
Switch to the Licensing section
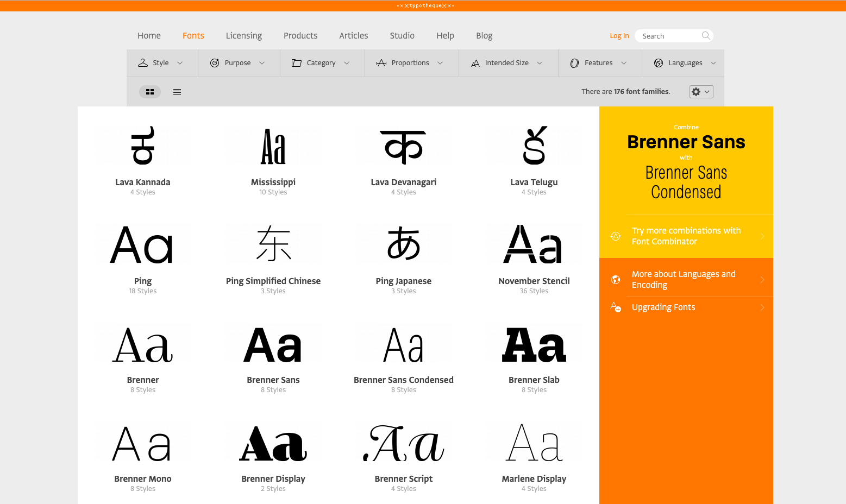click(x=243, y=35)
